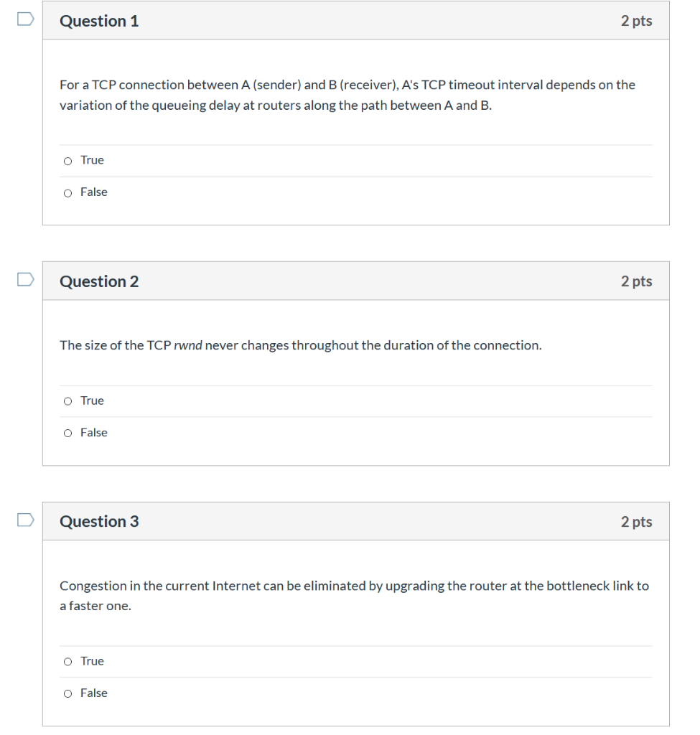Select False for Question 3
The image size is (700, 735).
(67, 693)
